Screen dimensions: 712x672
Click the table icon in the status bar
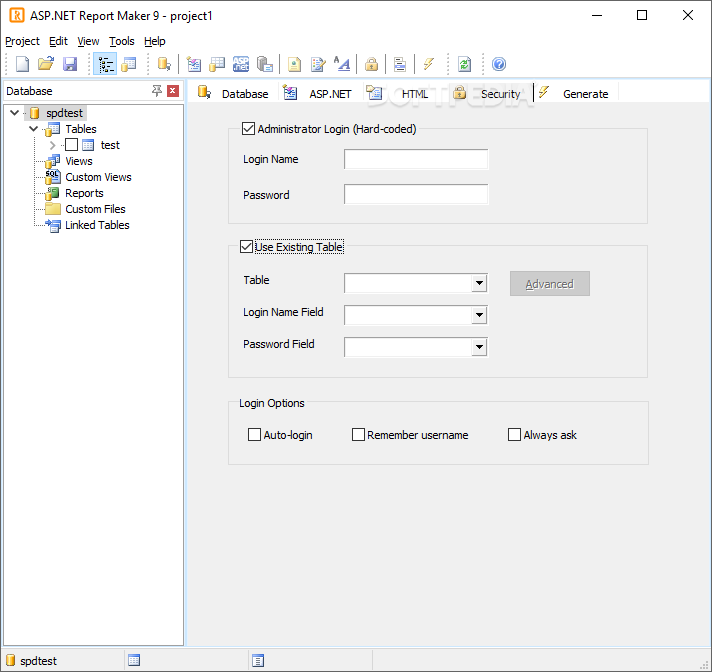click(134, 660)
